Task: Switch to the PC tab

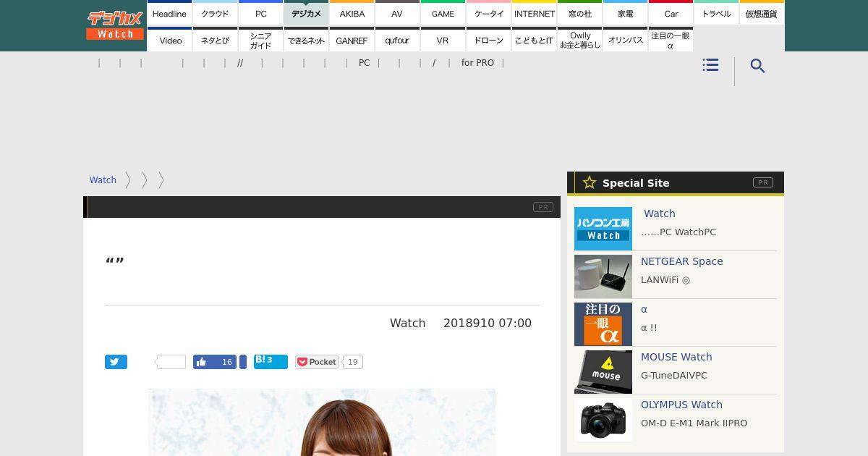Action: tap(260, 13)
